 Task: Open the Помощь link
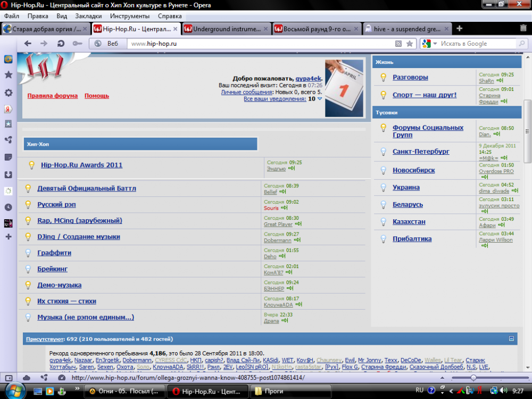coord(97,96)
